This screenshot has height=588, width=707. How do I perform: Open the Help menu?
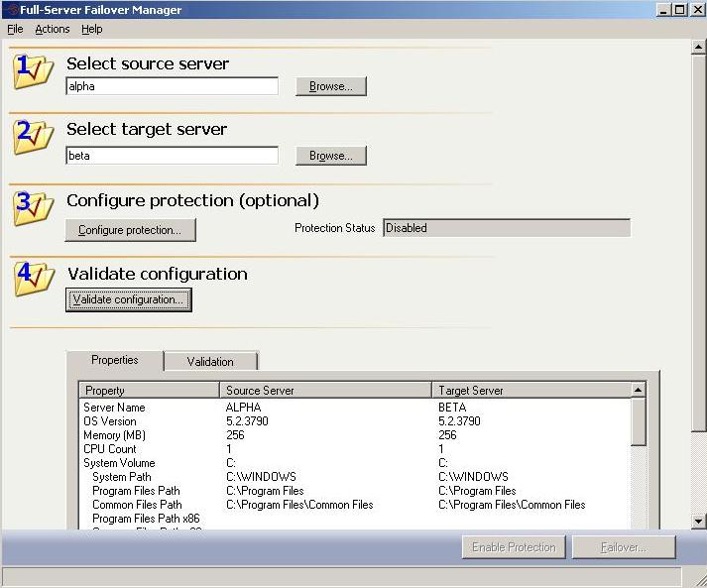coord(92,30)
